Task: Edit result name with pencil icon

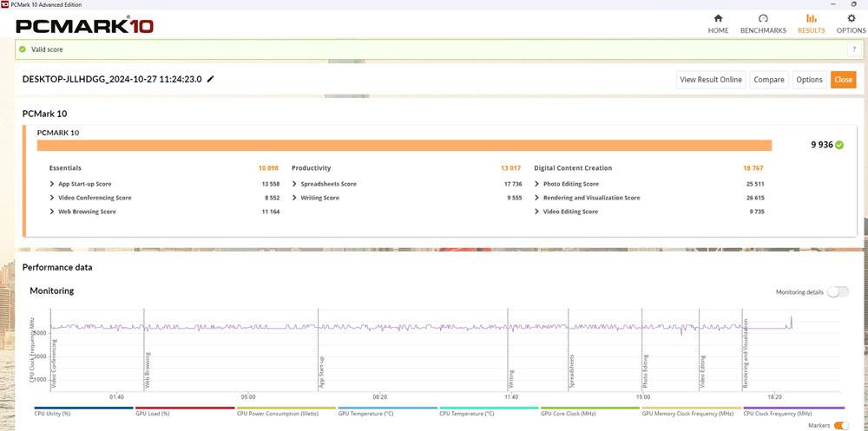Action: coord(210,79)
